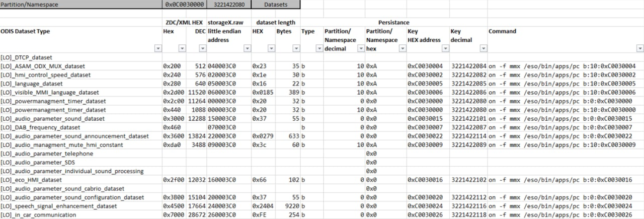Select the [LO]_speech_signal_enhancement_dataset cell
This screenshot has height=219, width=644.
pos(81,206)
